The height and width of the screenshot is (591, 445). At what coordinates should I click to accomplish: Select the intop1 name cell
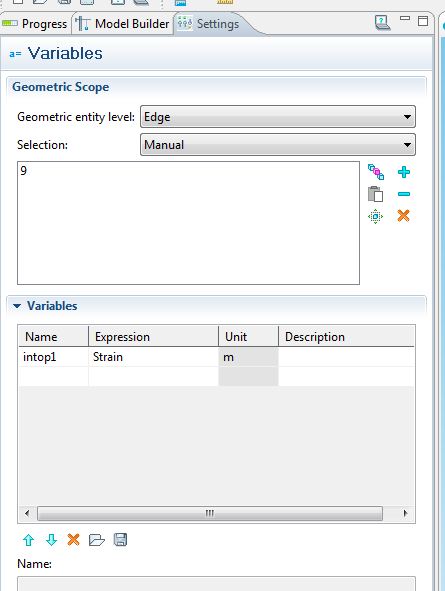53,357
